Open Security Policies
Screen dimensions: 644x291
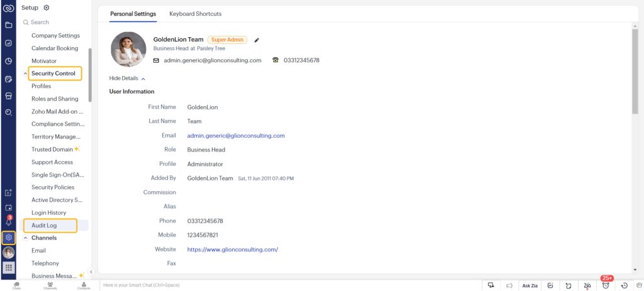tap(53, 187)
